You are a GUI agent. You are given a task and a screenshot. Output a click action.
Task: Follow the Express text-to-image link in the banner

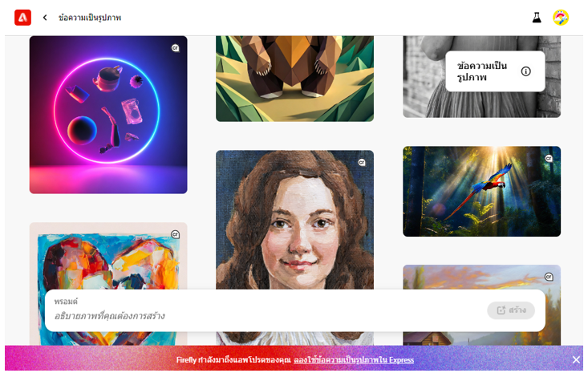[354, 360]
